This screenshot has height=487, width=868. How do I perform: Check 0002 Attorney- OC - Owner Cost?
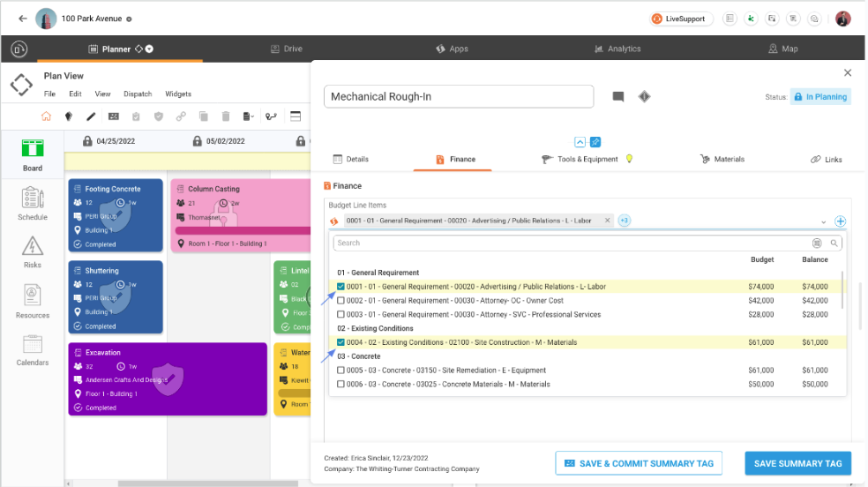pos(340,301)
